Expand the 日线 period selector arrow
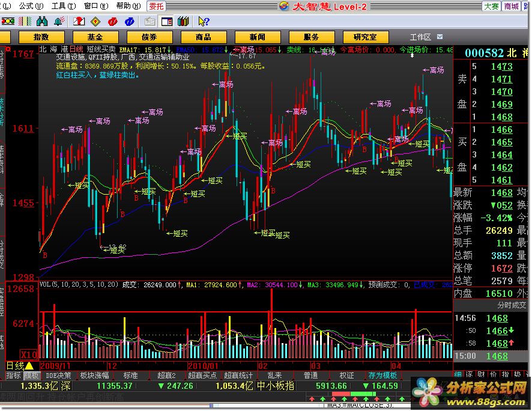The height and width of the screenshot is (411, 532). 29,365
